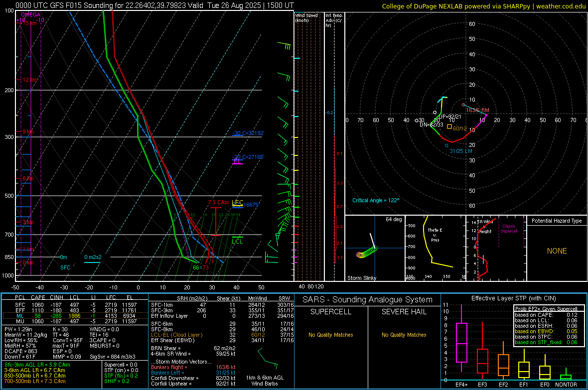Click the -30 C=32192' level label
The width and height of the screenshot is (588, 390).
coord(248,133)
